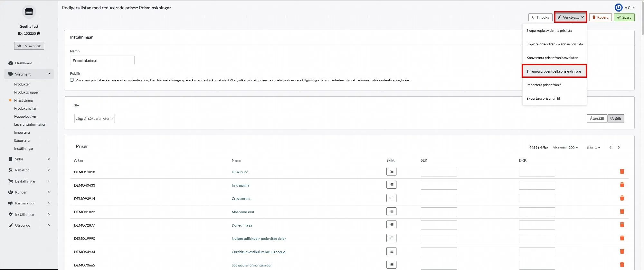Choose Tillämpa procentuella prisändringar from menu
The width and height of the screenshot is (644, 270).
(x=554, y=71)
